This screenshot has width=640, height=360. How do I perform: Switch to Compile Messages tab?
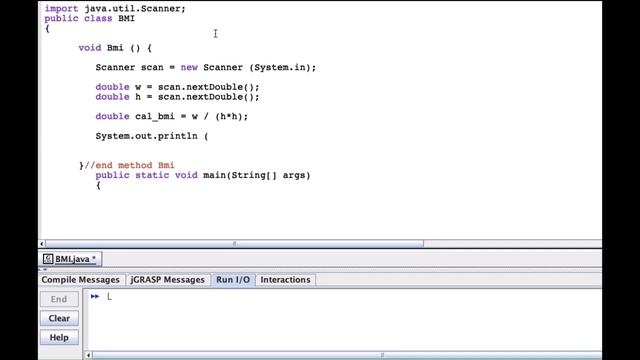click(x=80, y=280)
